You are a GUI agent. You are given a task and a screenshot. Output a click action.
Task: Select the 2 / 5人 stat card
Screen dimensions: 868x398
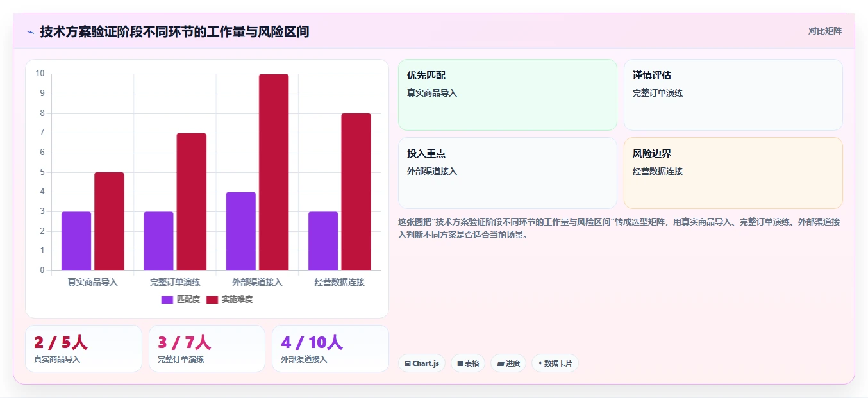tap(83, 349)
